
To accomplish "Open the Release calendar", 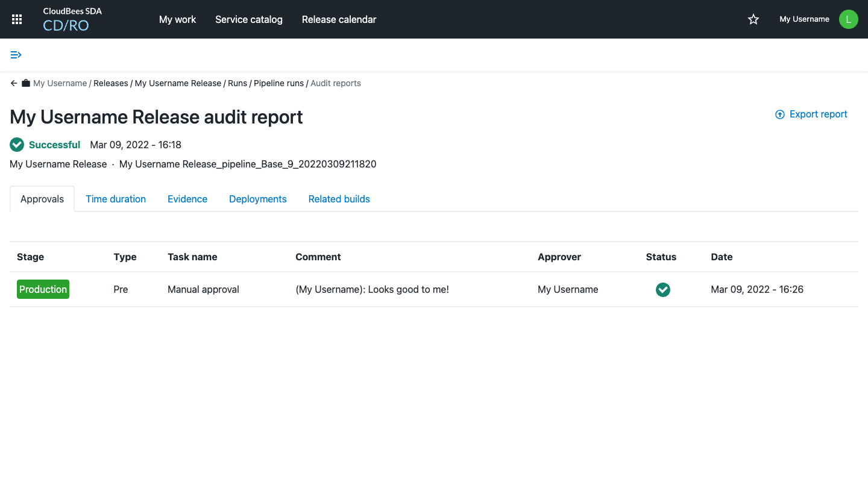I will click(339, 19).
